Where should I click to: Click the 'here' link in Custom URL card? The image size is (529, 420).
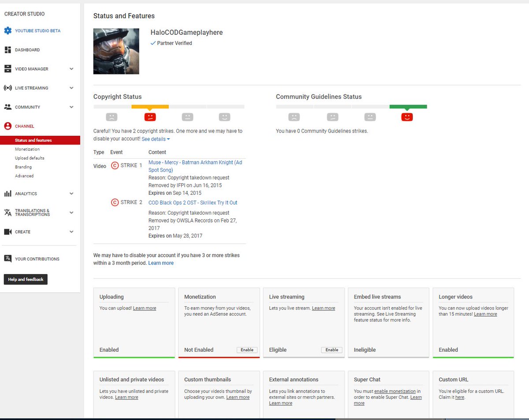[460, 397]
